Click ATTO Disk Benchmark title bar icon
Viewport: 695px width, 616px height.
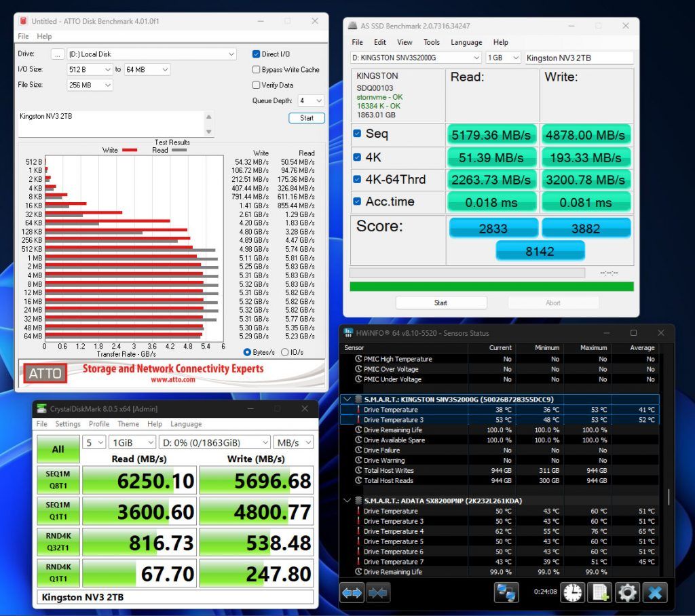pyautogui.click(x=24, y=21)
